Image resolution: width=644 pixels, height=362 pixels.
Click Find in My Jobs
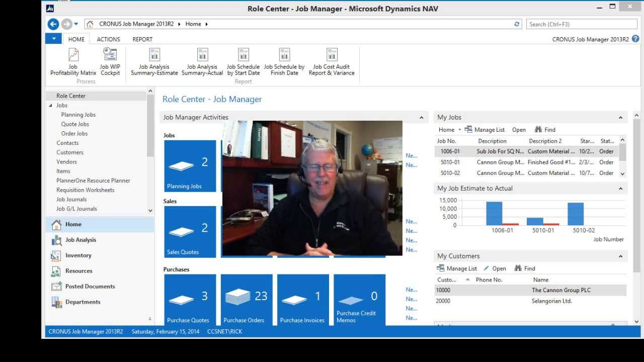[545, 130]
